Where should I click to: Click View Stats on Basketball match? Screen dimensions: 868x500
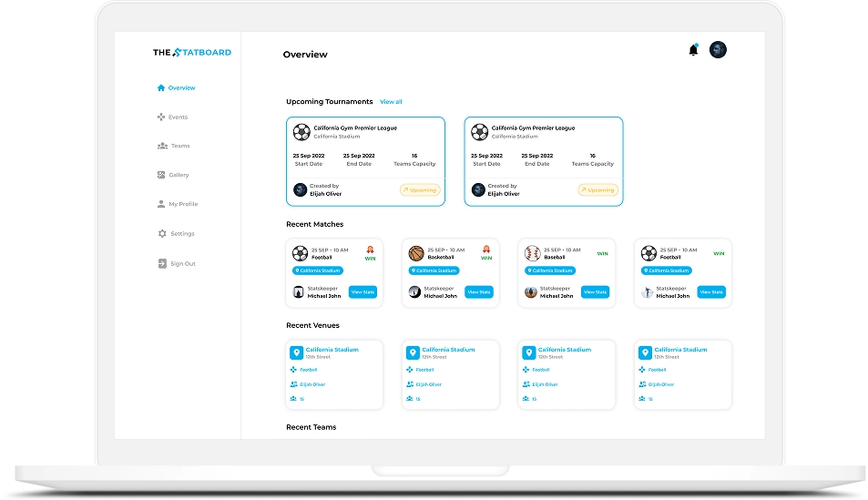pos(479,292)
